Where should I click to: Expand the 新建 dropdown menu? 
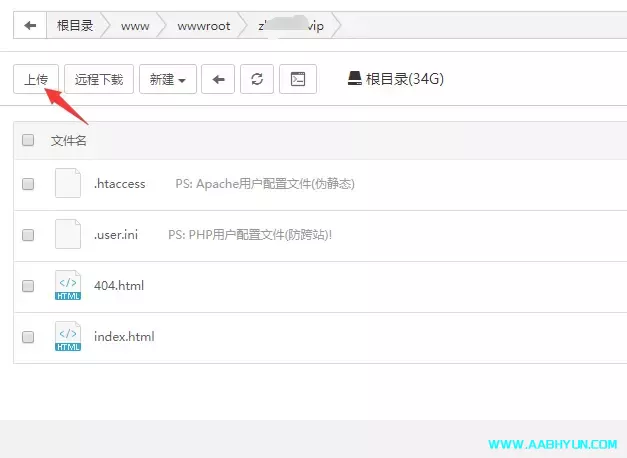(x=166, y=79)
